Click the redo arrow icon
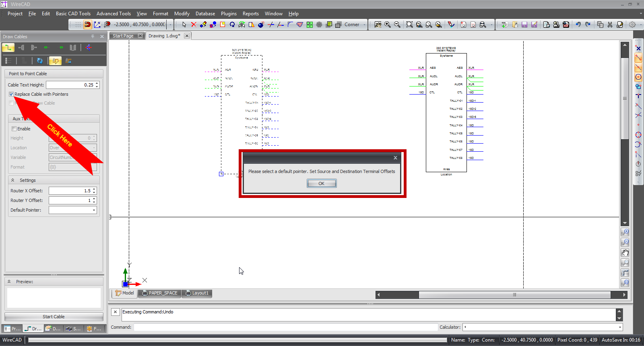The width and height of the screenshot is (644, 346). [588, 25]
